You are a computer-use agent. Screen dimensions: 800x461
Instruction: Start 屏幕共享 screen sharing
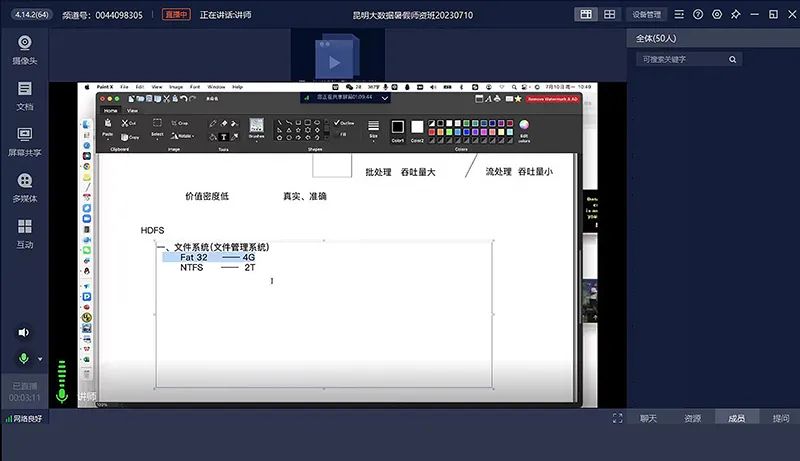tap(24, 142)
